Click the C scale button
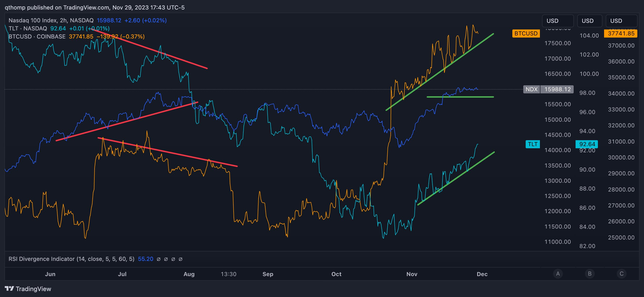Image resolution: width=644 pixels, height=297 pixels. (x=621, y=273)
